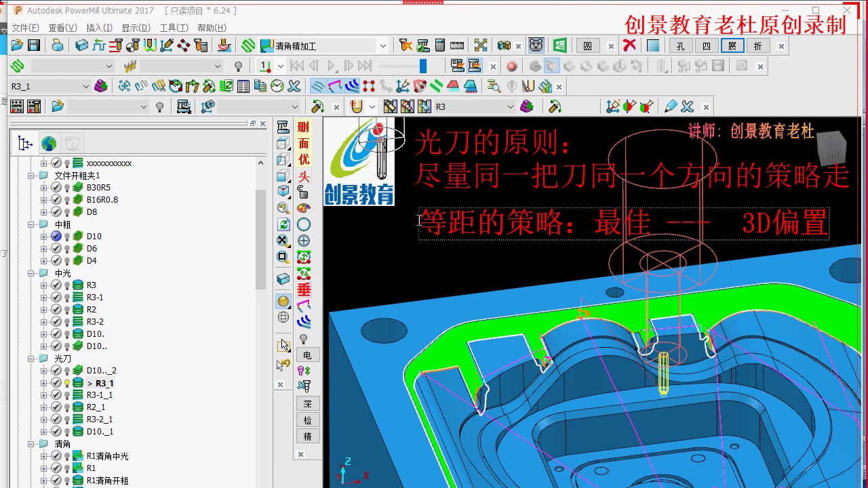Screen dimensions: 868x488
Task: Collapse the 文件开粗夹1 folder
Action: coord(31,175)
